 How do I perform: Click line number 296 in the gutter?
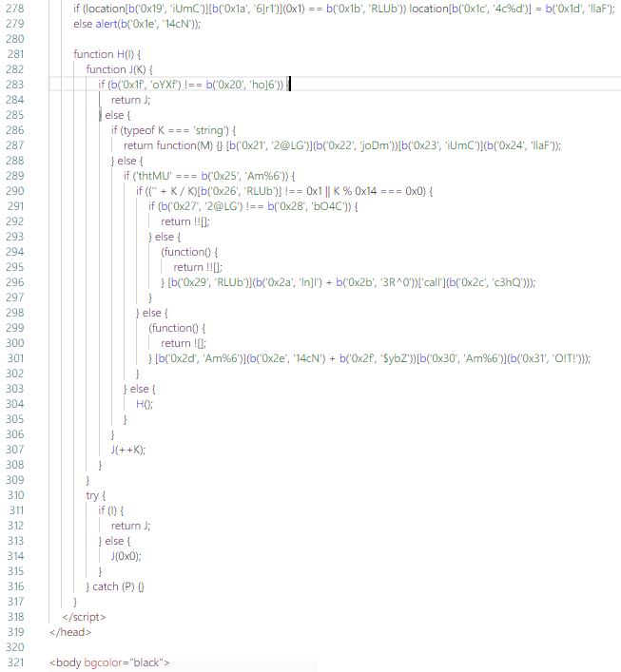(15, 282)
